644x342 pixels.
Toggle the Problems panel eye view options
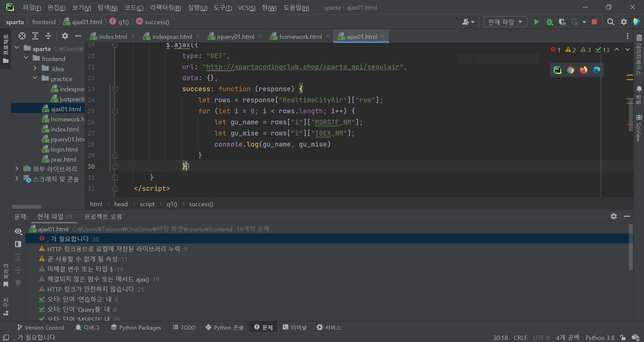[x=18, y=231]
